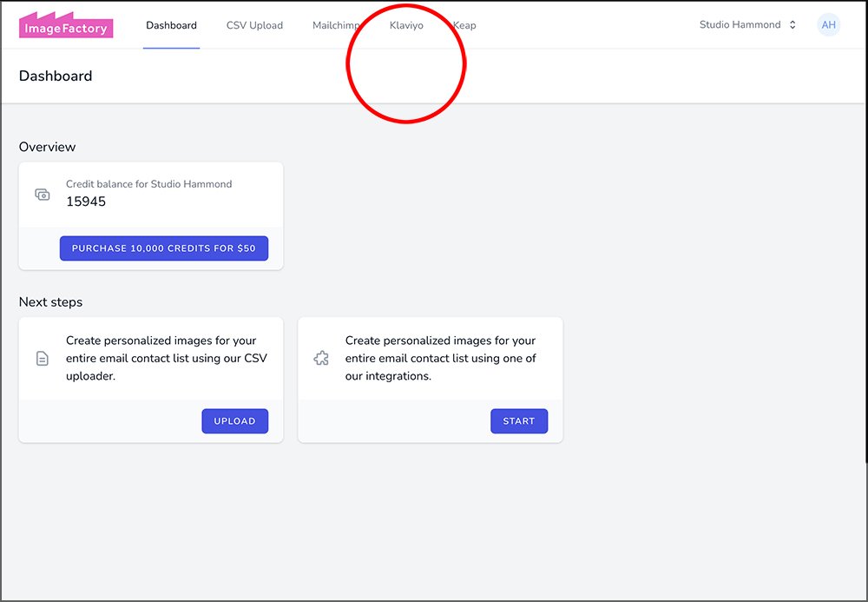
Task: Select the Klaviyo tab
Action: [406, 25]
